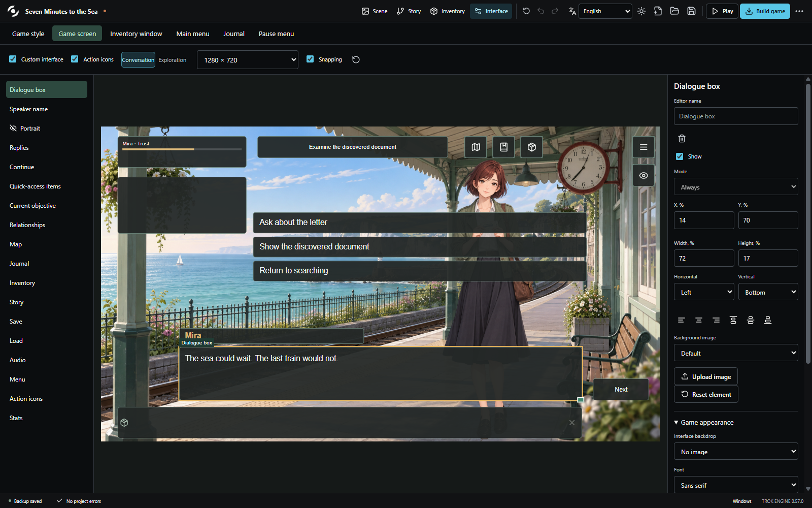This screenshot has height=508, width=812.
Task: Switch to Exploration mode
Action: point(173,60)
